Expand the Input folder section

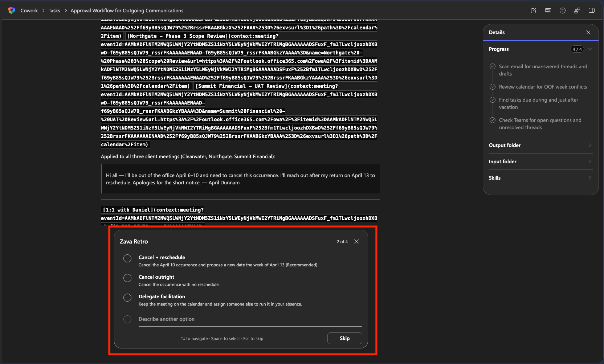(x=540, y=161)
